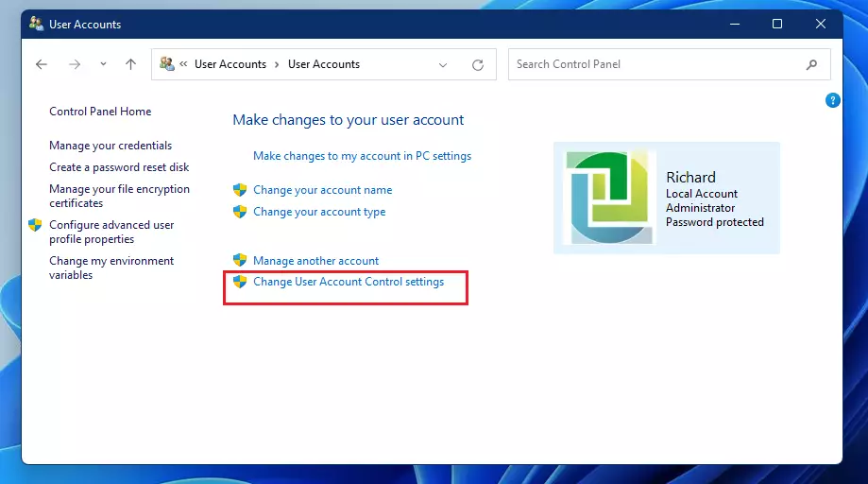Click the search magnifier icon

coord(811,65)
